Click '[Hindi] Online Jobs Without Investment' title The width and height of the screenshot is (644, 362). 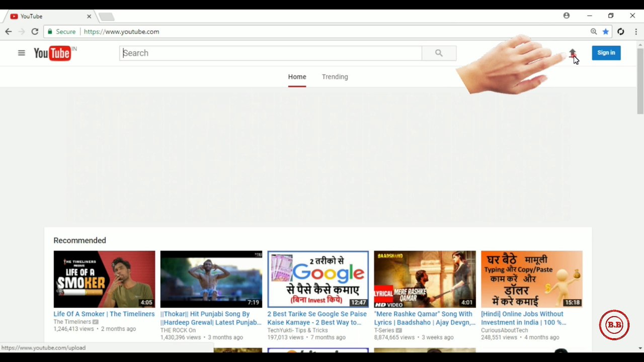coord(524,318)
